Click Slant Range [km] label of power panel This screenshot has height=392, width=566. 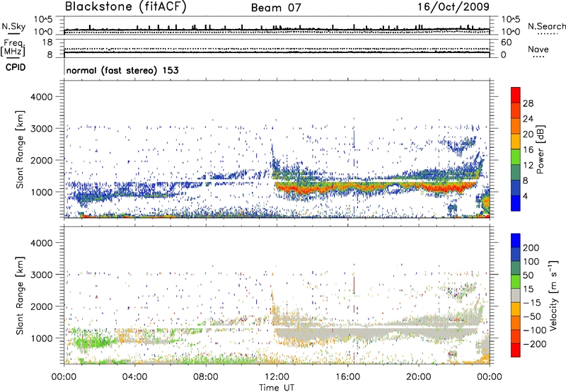click(x=20, y=149)
